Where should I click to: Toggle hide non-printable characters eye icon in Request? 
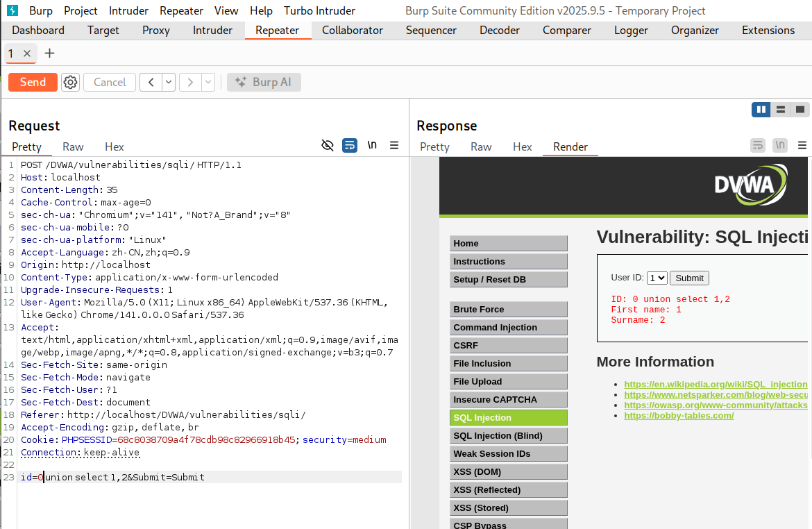point(328,145)
